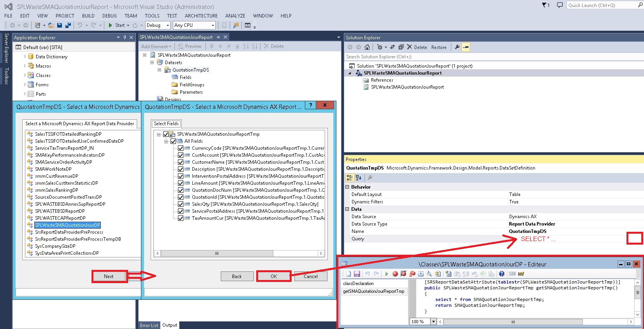Open the DEBUG menu

pos(109,16)
